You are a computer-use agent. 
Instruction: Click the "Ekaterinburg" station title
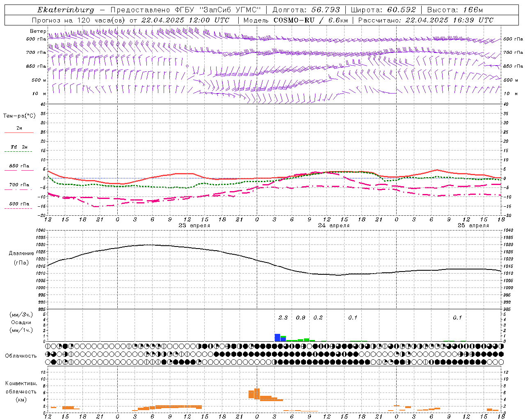tap(66, 10)
